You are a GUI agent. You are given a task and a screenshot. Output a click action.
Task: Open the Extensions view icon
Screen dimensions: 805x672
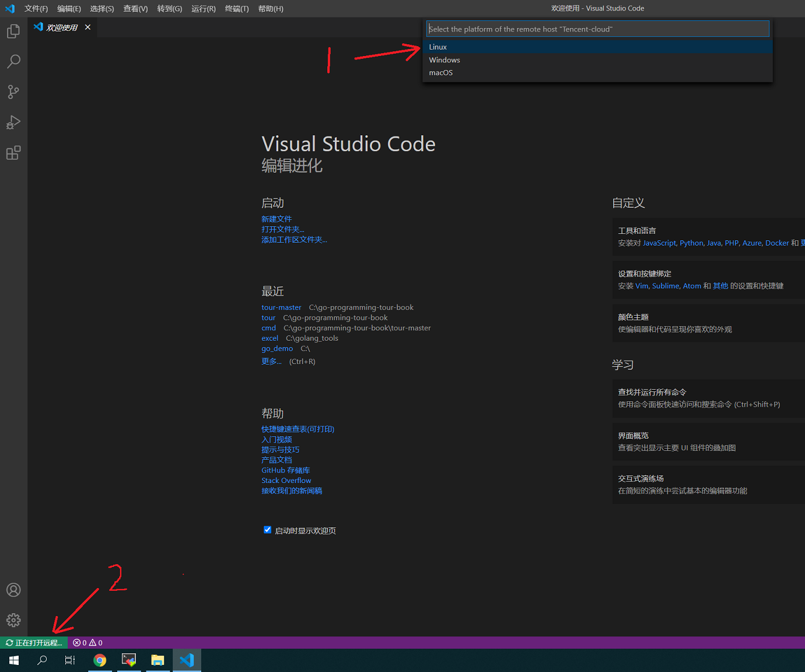(13, 153)
